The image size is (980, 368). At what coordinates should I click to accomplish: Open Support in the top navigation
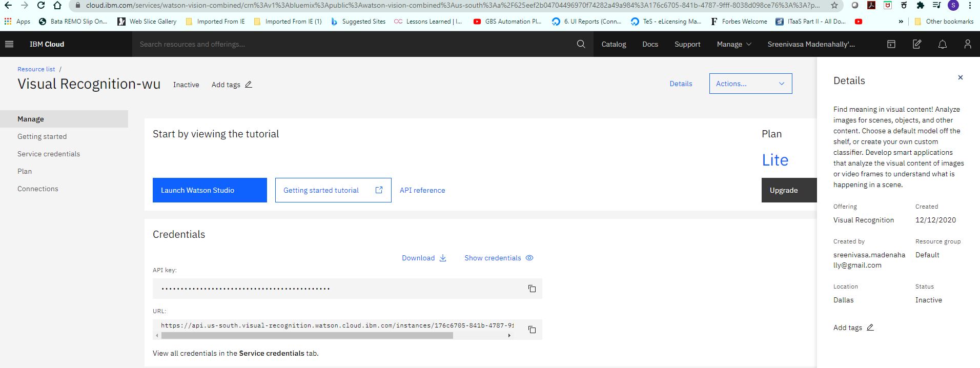tap(687, 44)
